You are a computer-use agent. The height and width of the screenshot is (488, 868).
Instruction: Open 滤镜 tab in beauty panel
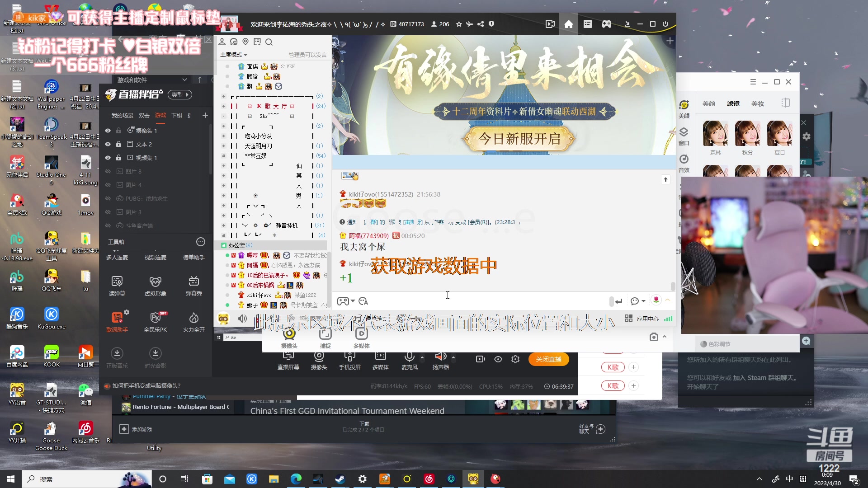point(733,104)
